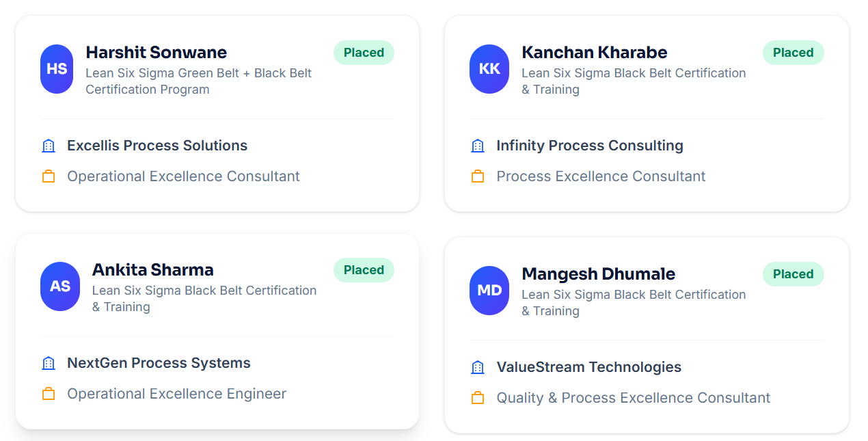The height and width of the screenshot is (441, 868).
Task: Click the HS avatar for Harshit Sonwane
Action: pyautogui.click(x=57, y=69)
